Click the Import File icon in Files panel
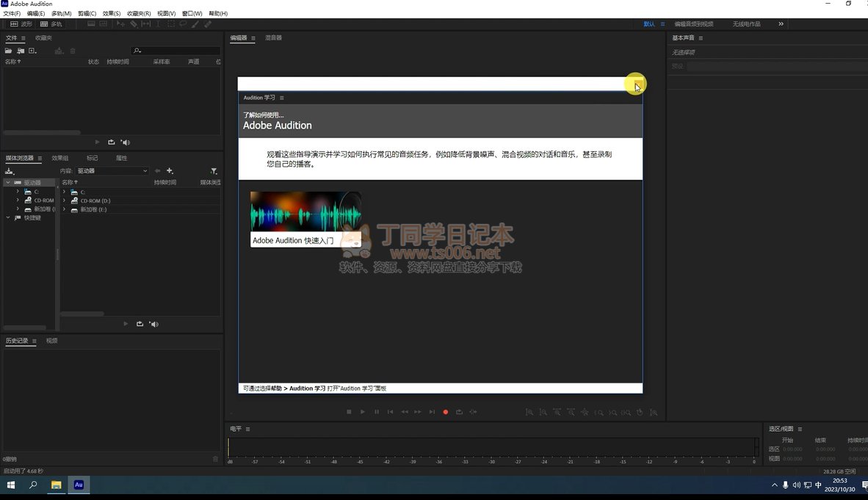The width and height of the screenshot is (868, 500). click(21, 51)
